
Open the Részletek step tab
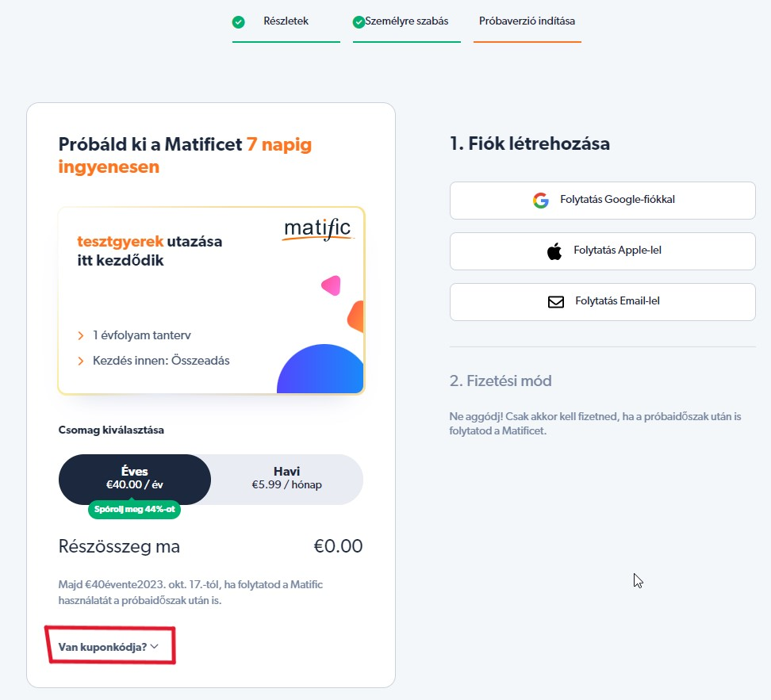[x=286, y=21]
